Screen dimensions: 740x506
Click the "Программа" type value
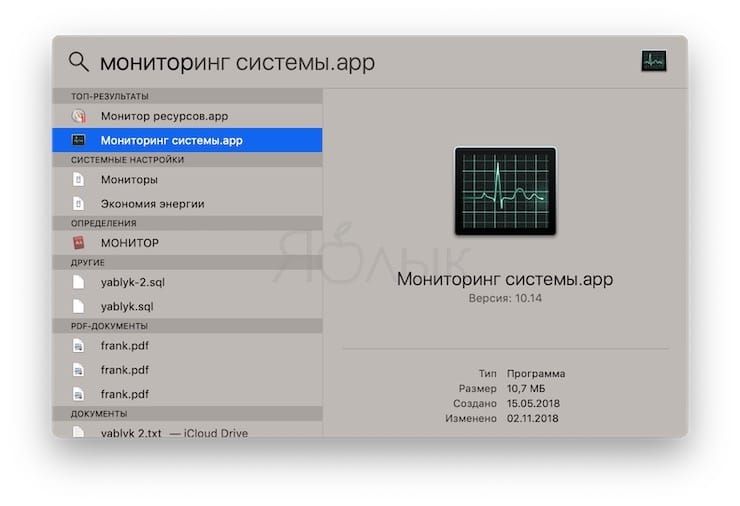point(536,374)
